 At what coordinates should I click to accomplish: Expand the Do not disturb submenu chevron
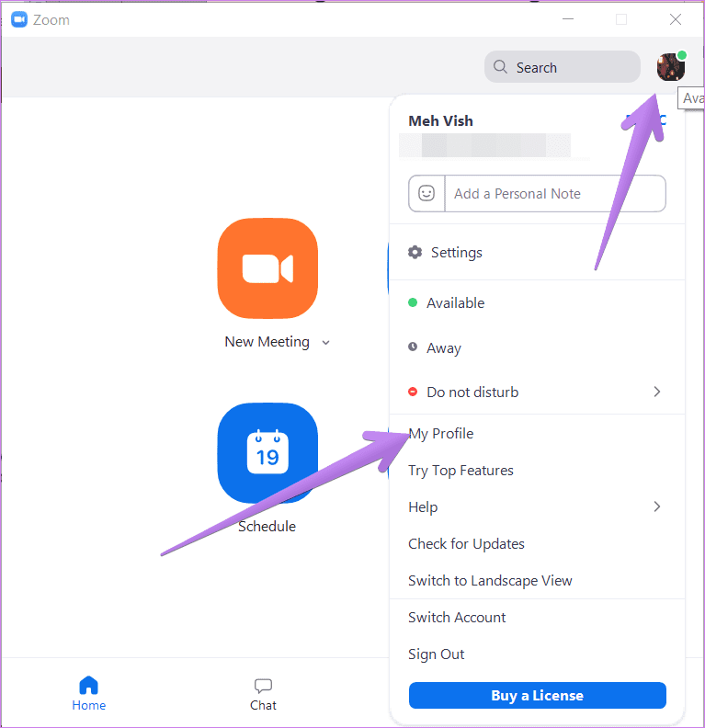656,392
